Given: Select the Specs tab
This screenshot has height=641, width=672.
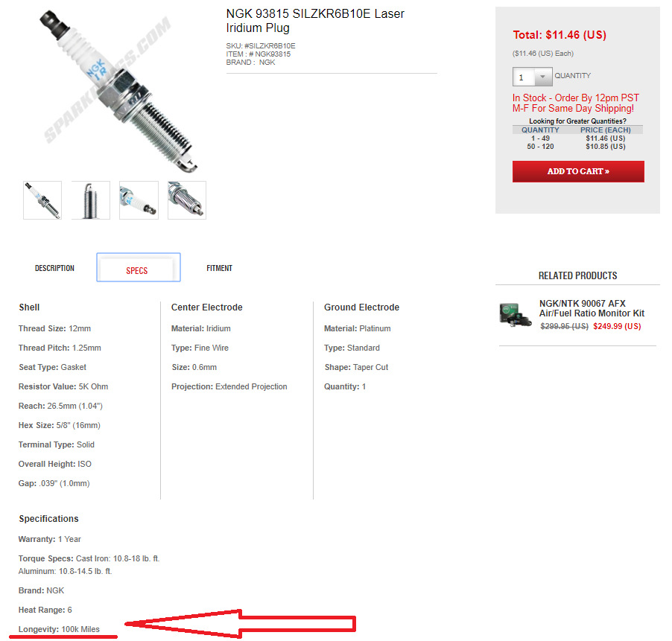Looking at the screenshot, I should point(139,267).
